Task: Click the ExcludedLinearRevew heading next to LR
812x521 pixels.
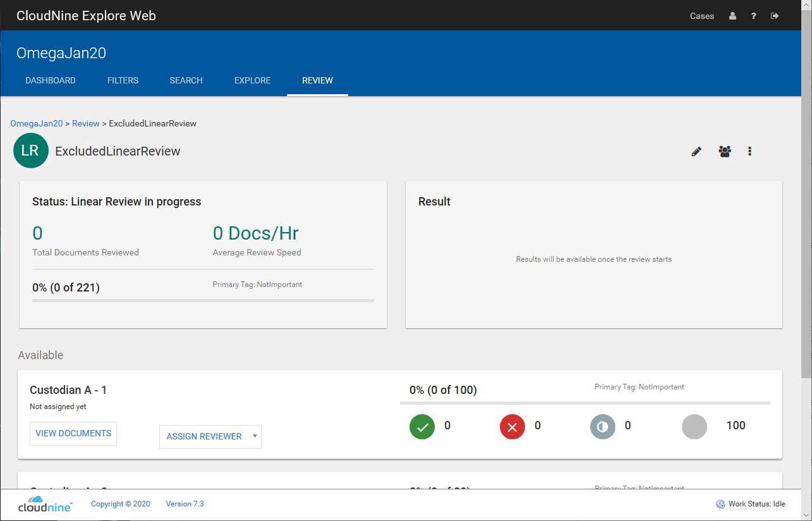Action: tap(118, 151)
